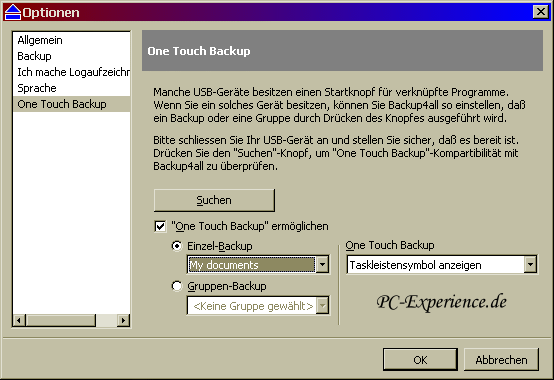The height and width of the screenshot is (380, 554).
Task: Select the Sprache category
Action: click(x=37, y=88)
